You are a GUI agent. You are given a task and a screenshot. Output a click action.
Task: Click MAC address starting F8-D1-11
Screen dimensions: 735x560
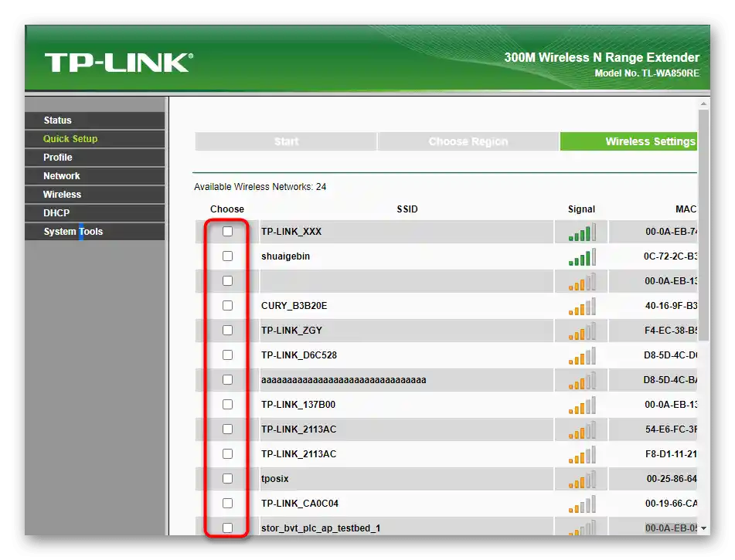[670, 454]
